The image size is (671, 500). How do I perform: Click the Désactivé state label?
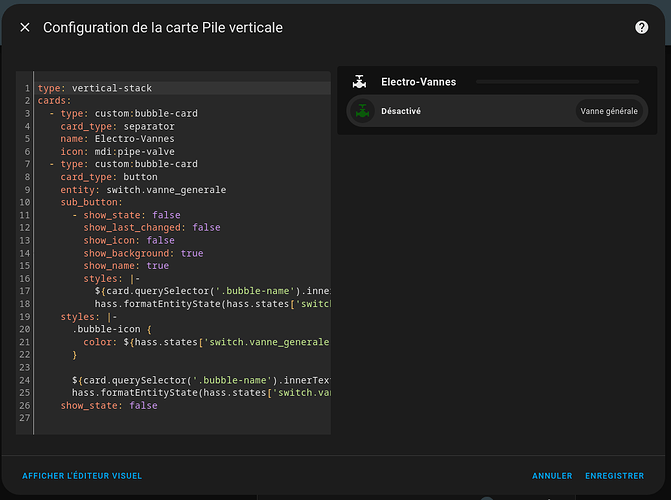401,111
